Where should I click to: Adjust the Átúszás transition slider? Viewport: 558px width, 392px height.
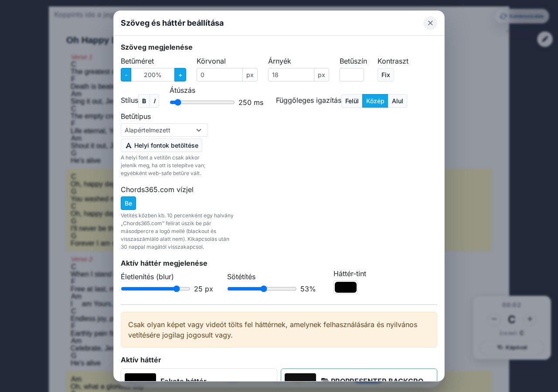pos(202,102)
